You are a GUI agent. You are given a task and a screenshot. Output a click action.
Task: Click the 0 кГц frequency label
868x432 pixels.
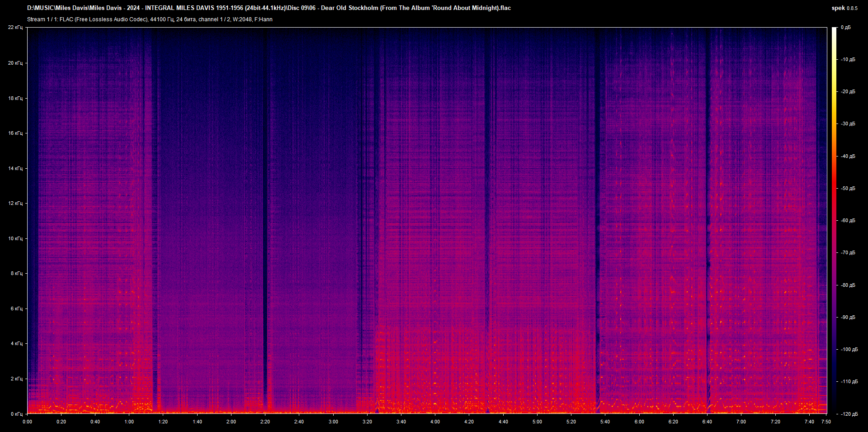tap(17, 414)
